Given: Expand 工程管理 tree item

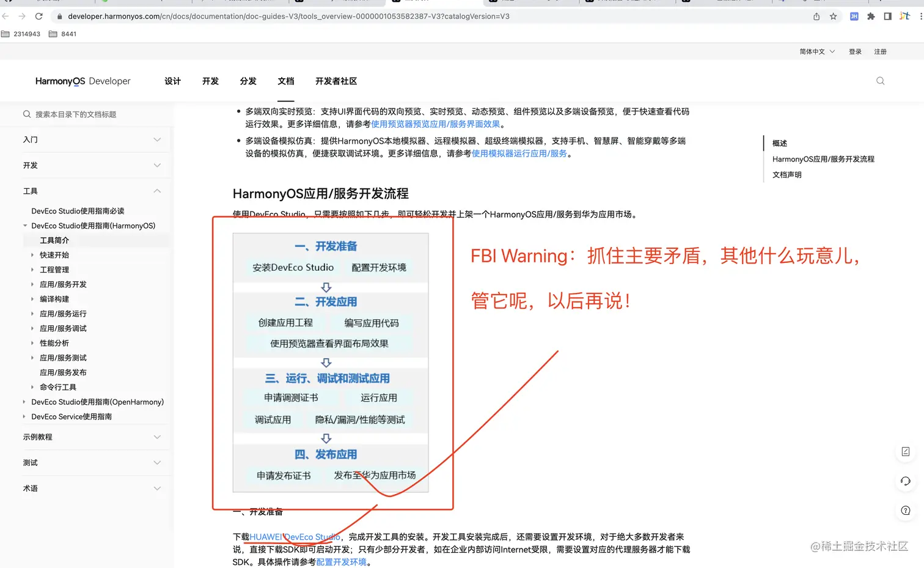Looking at the screenshot, I should pyautogui.click(x=33, y=270).
